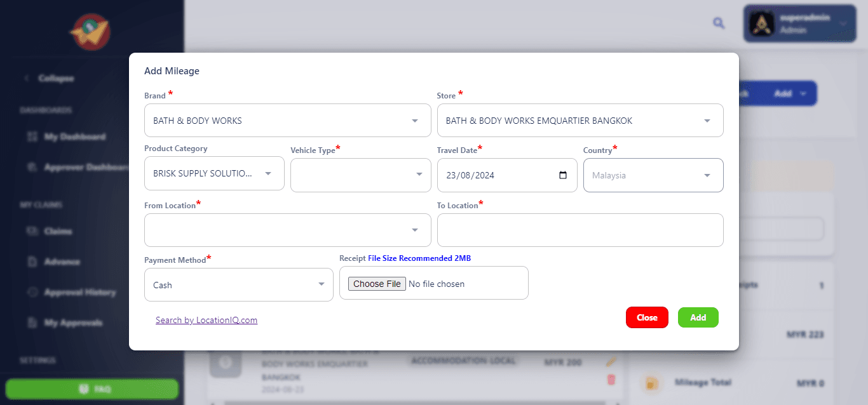Click the red delete trash icon
Screen dimensions: 868x405
[611, 379]
